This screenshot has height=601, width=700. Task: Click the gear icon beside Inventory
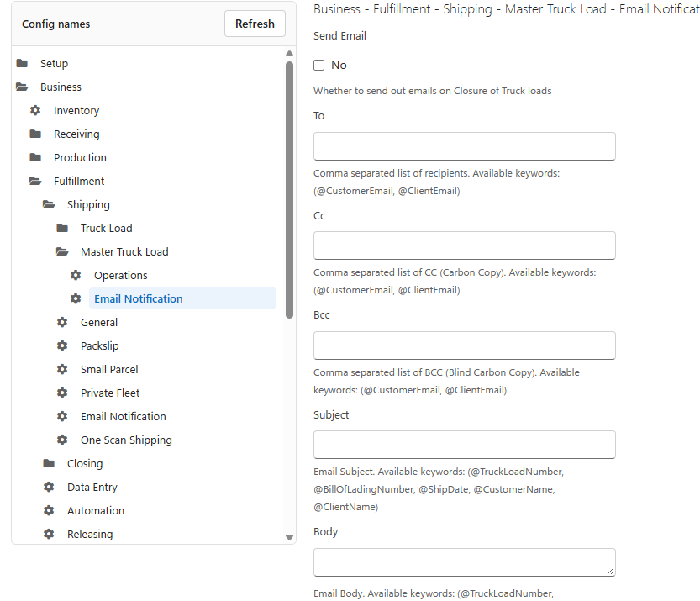coord(35,110)
